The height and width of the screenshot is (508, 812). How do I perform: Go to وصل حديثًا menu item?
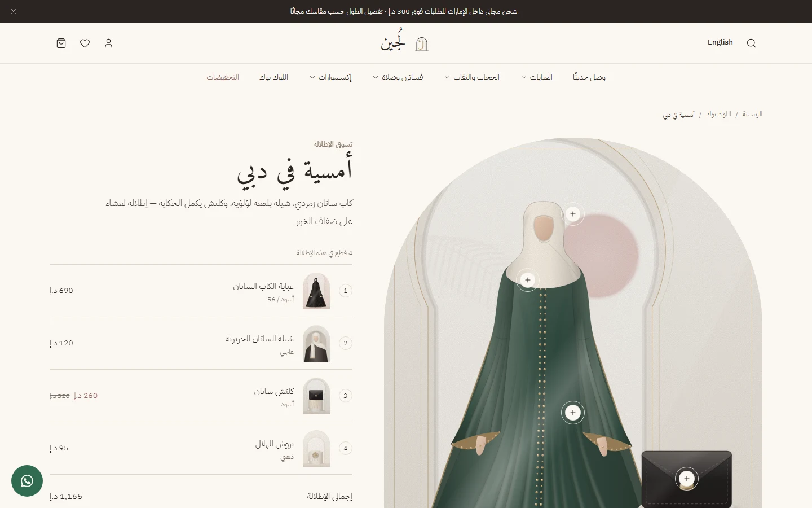(x=589, y=77)
